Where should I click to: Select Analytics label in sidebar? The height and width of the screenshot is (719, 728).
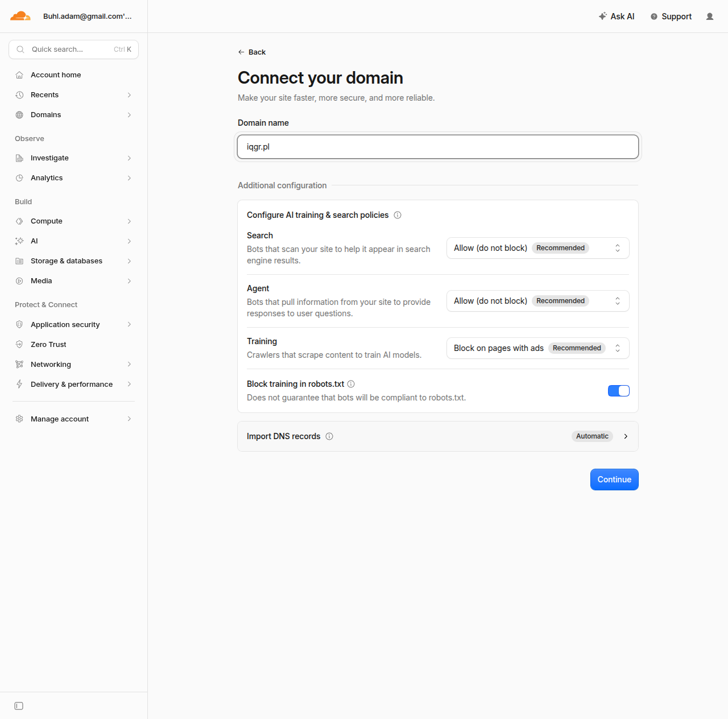47,178
